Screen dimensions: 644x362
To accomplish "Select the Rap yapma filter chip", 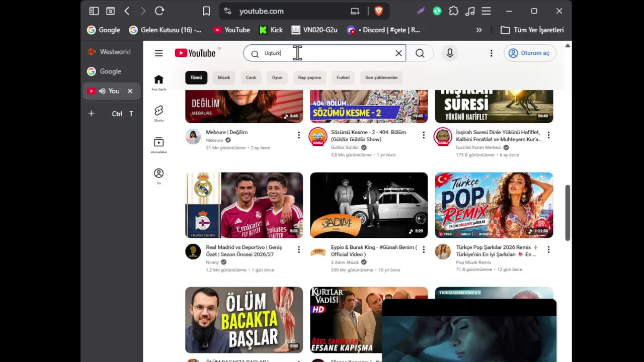I will point(309,77).
